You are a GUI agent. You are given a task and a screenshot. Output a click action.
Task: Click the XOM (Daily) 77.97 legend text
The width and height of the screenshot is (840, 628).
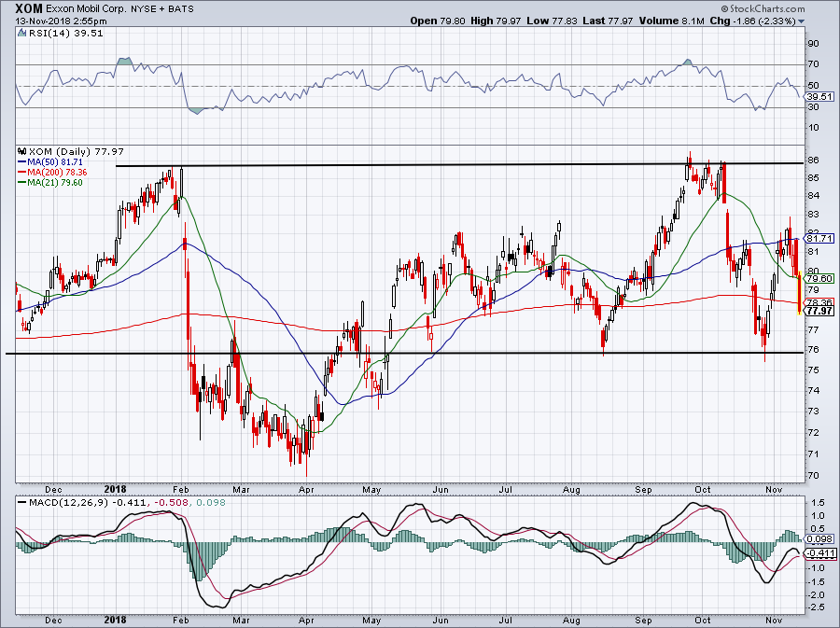(77, 152)
